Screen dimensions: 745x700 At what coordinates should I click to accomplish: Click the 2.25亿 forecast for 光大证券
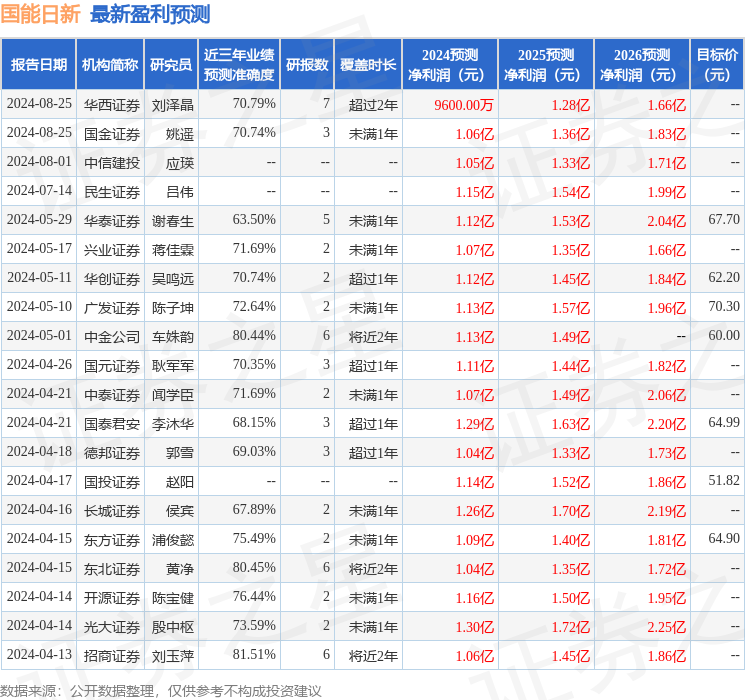tap(666, 627)
